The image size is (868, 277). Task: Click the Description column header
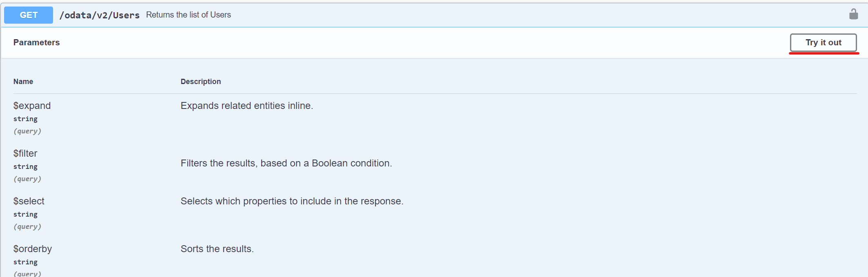[201, 82]
